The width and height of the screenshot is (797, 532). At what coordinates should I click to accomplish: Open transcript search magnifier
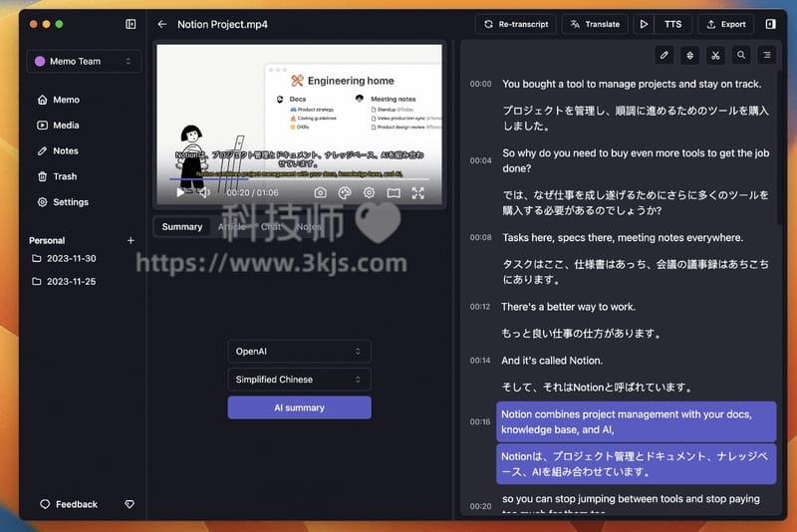coord(741,55)
